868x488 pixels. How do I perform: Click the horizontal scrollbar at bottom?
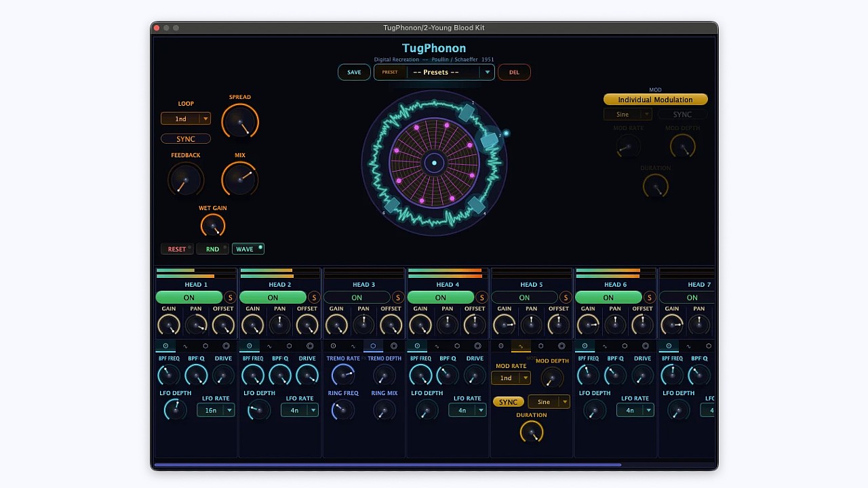click(387, 465)
